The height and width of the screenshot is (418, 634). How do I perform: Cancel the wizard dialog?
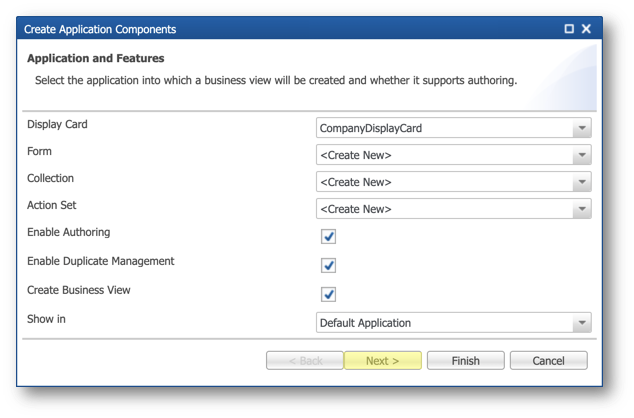(549, 360)
